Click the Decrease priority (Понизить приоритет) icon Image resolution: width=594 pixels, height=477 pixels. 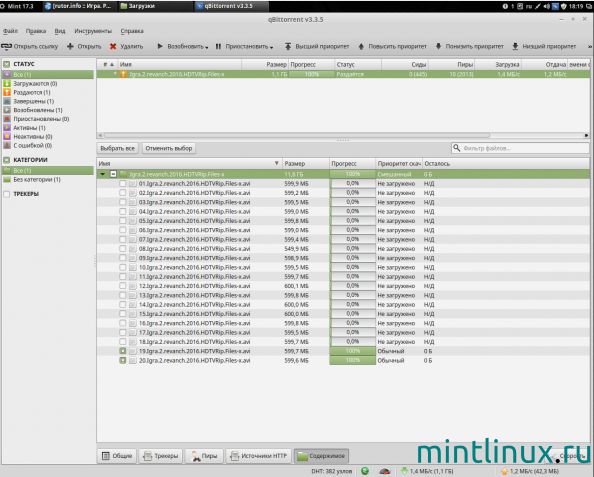(438, 46)
